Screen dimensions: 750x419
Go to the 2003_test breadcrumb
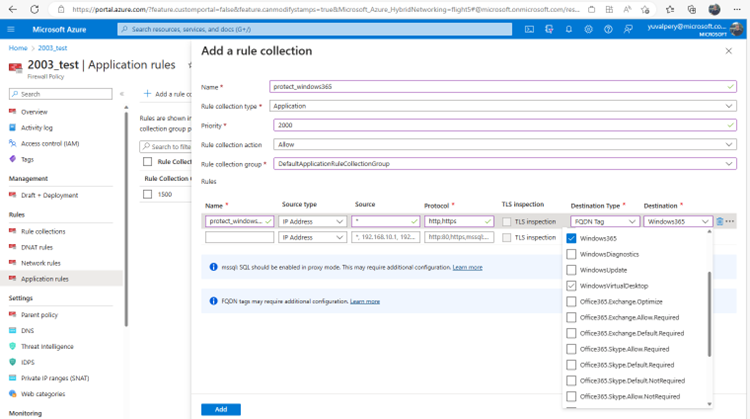point(53,48)
